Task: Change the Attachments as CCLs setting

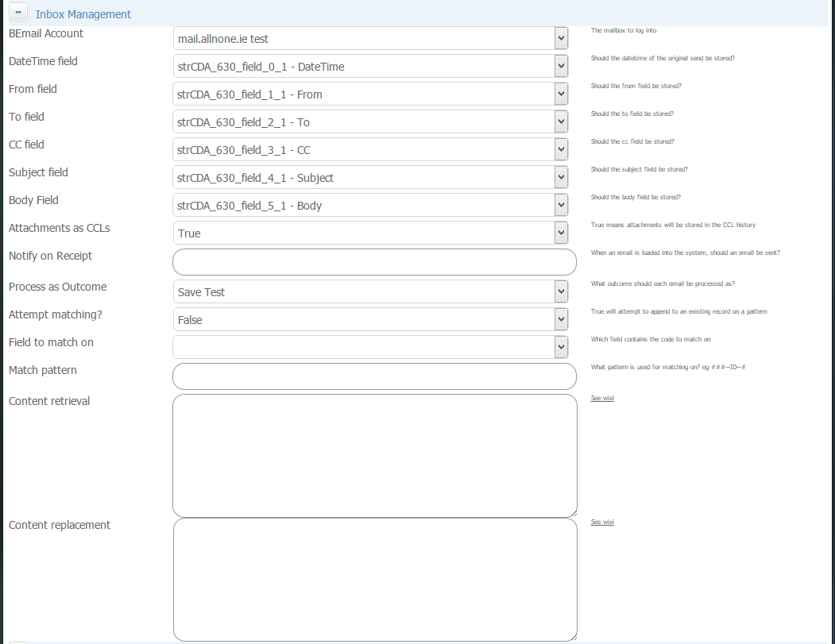Action: (x=560, y=232)
